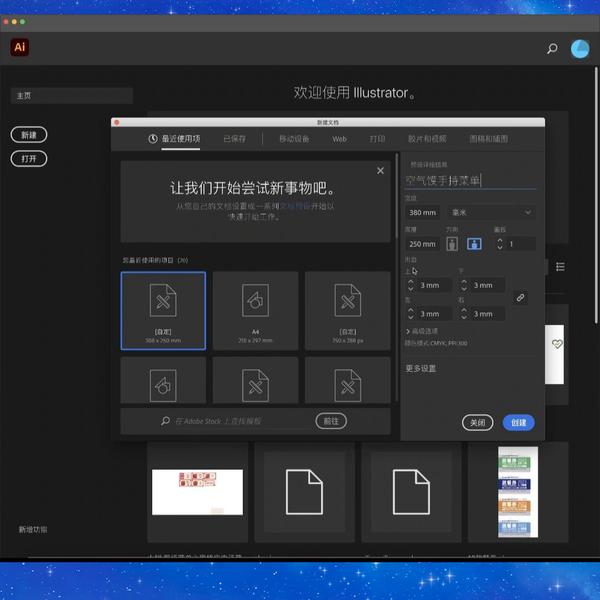Dismiss the 让我们开始尝试新事物吧 banner with X

(380, 171)
